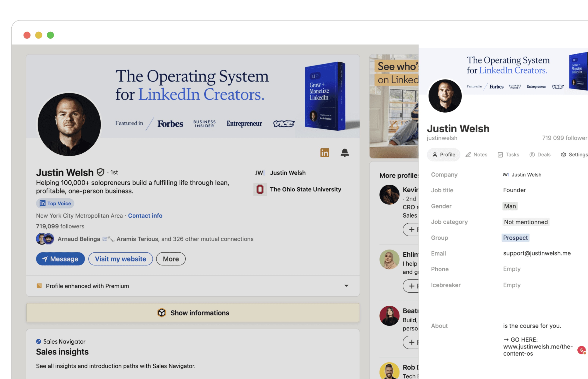Click the red close window button
This screenshot has height=379, width=588.
click(x=27, y=35)
